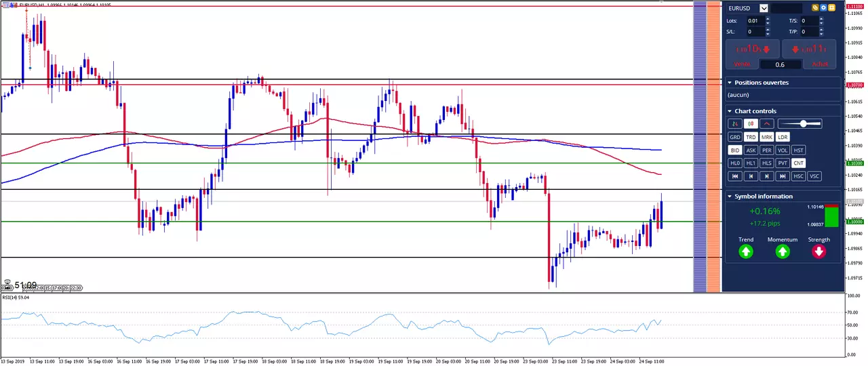868x366 pixels.
Task: Click the S/L spinner arrows
Action: click(768, 32)
